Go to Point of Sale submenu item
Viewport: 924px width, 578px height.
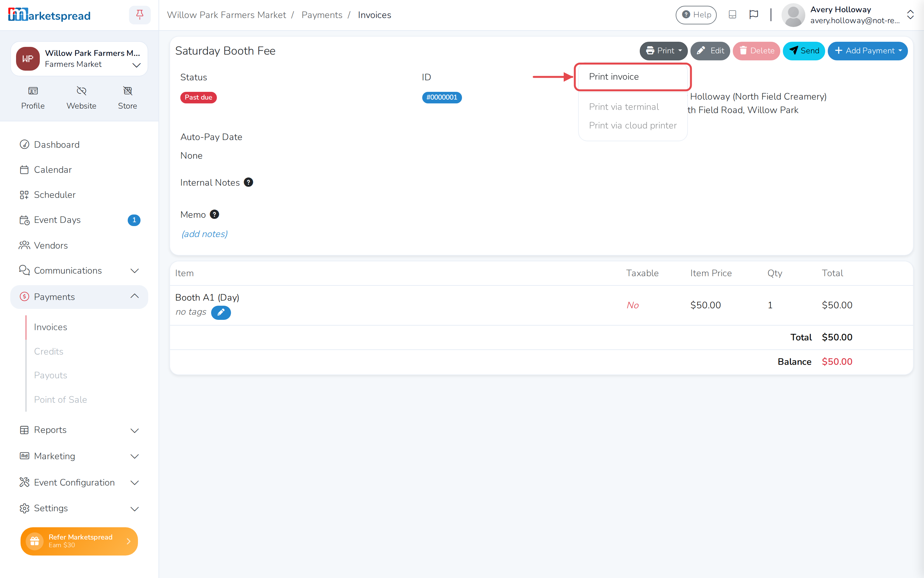point(60,399)
